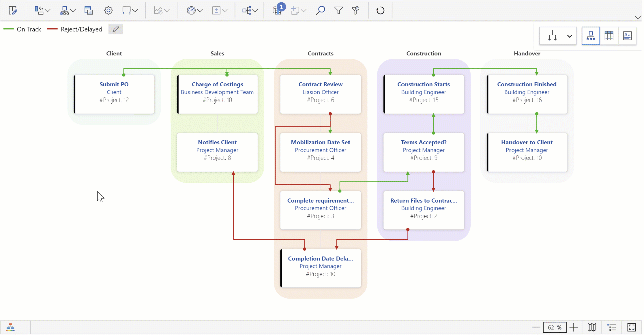The width and height of the screenshot is (644, 335).
Task: Edit legend with pencil button
Action: click(116, 29)
